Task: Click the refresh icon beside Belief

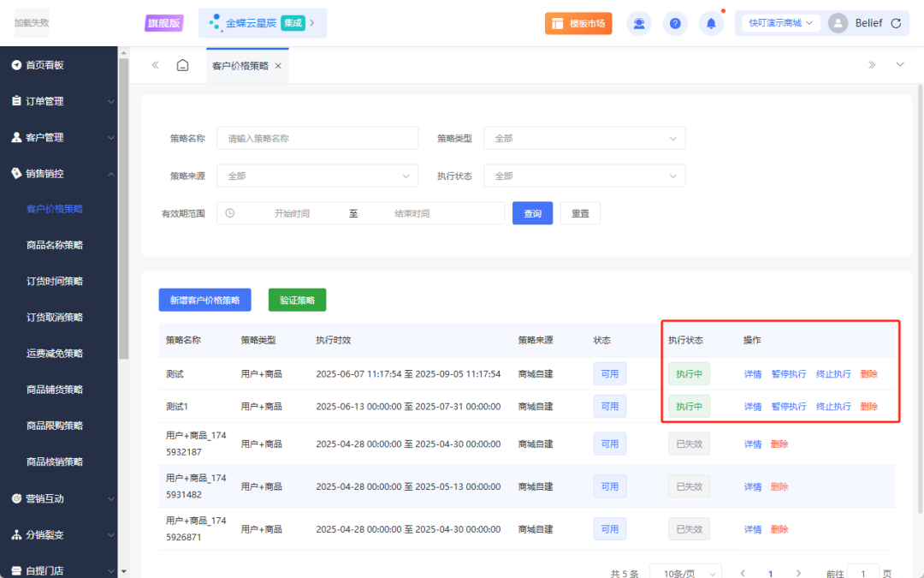Action: [896, 23]
